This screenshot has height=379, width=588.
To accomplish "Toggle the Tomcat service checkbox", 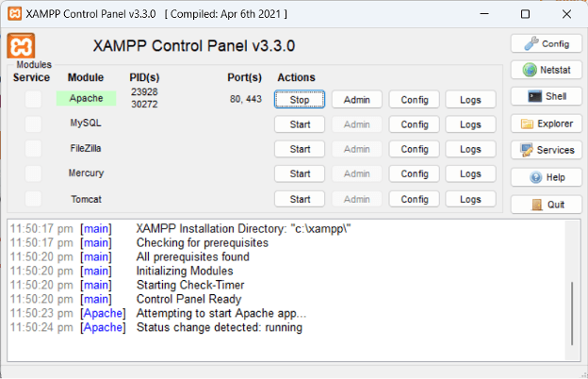I will pyautogui.click(x=33, y=198).
